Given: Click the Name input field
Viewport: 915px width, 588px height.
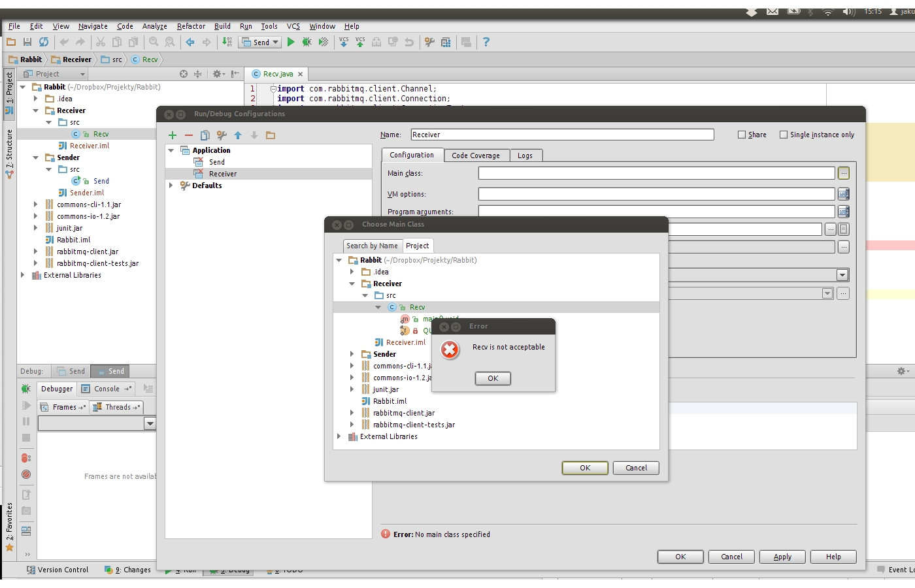Looking at the screenshot, I should [562, 135].
